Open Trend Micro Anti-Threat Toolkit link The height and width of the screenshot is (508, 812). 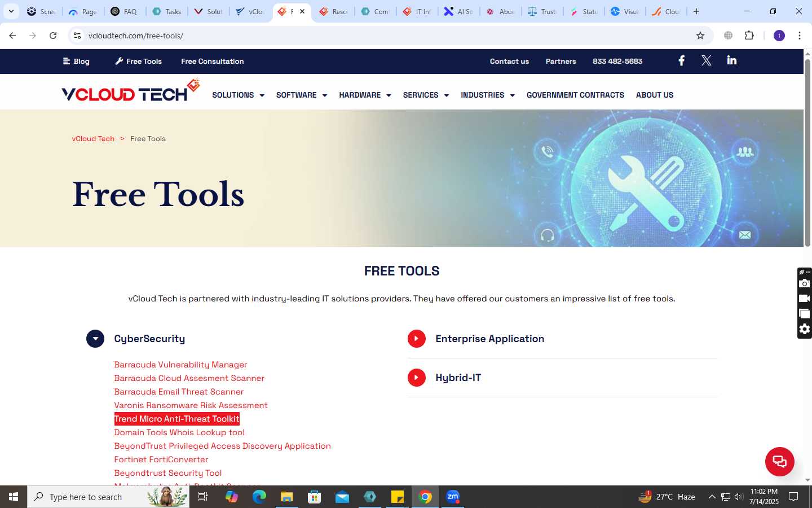point(177,419)
